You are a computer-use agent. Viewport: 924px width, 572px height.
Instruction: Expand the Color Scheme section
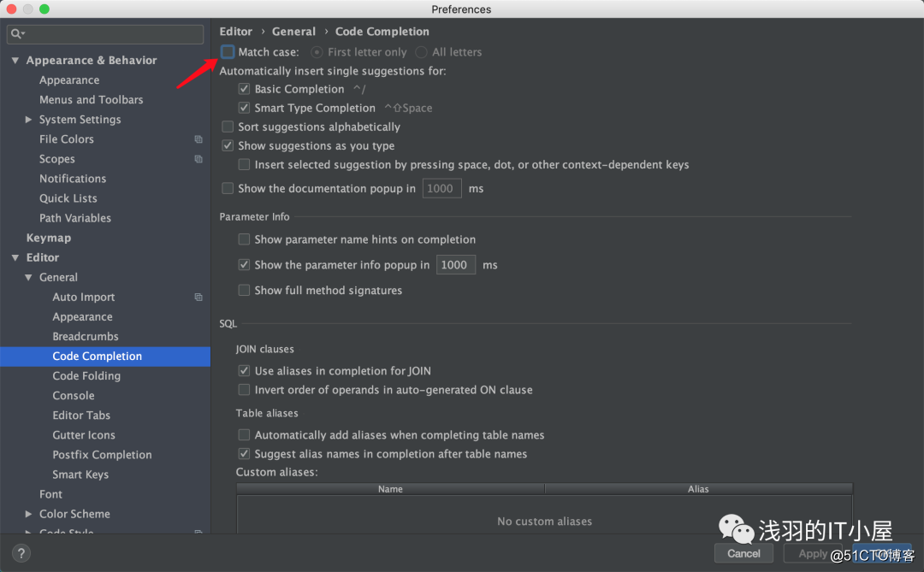28,513
